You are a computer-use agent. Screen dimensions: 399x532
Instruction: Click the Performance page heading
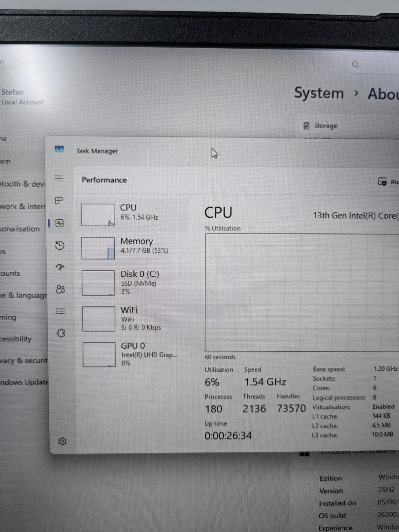(104, 180)
